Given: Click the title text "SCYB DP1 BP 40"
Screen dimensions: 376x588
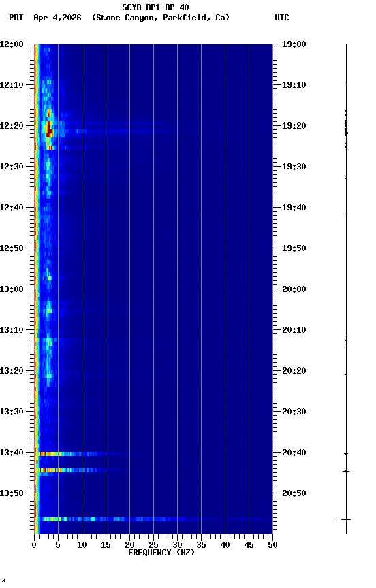Looking at the screenshot, I should point(155,7).
